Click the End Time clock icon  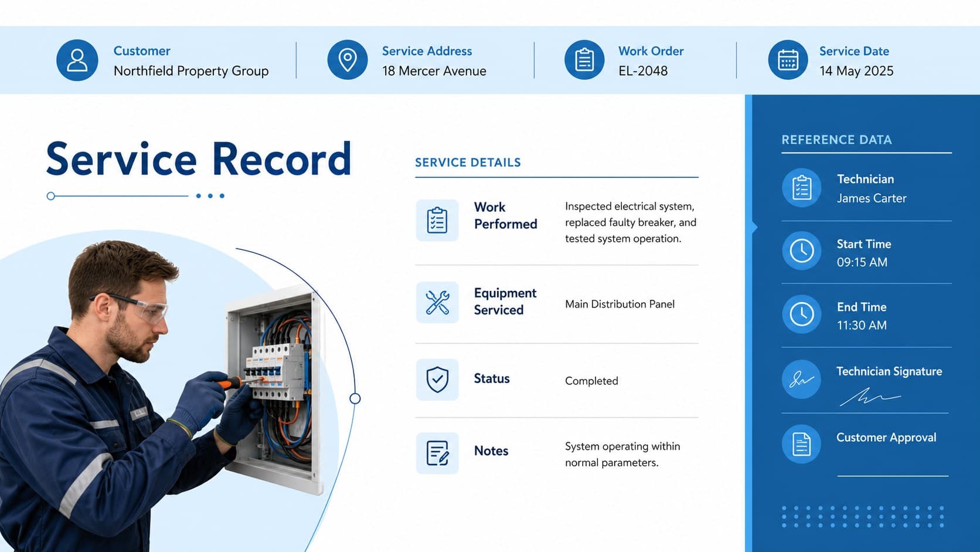pyautogui.click(x=802, y=314)
